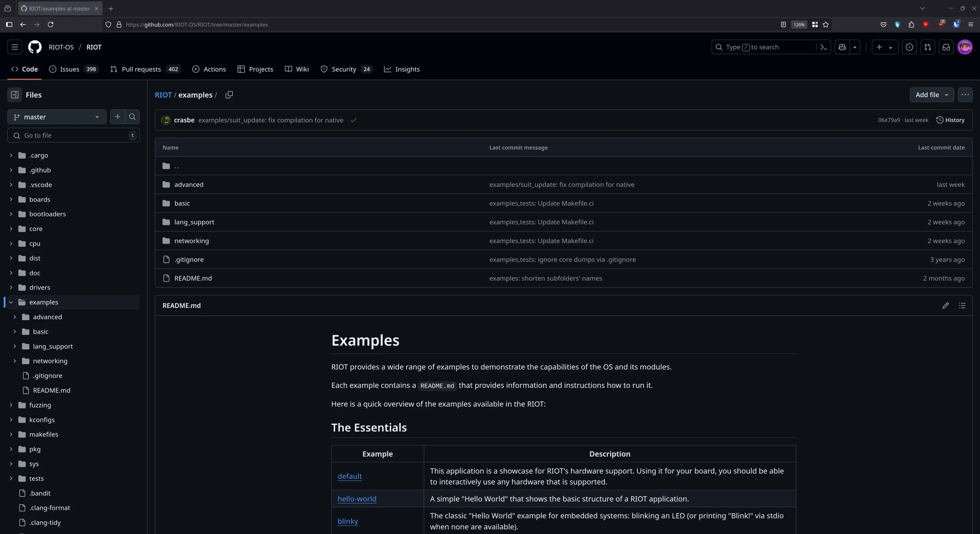
Task: Open the notifications inbox icon
Action: click(x=946, y=47)
